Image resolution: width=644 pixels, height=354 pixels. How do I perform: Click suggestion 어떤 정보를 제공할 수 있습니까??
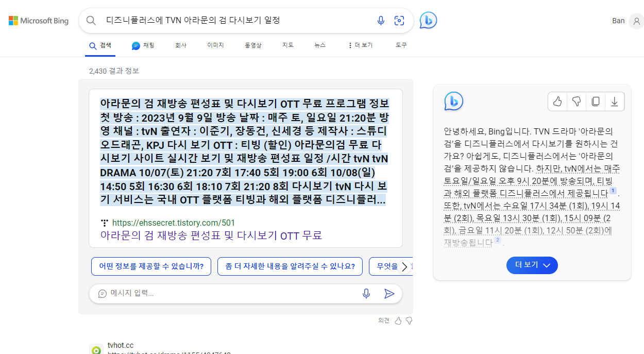click(151, 266)
